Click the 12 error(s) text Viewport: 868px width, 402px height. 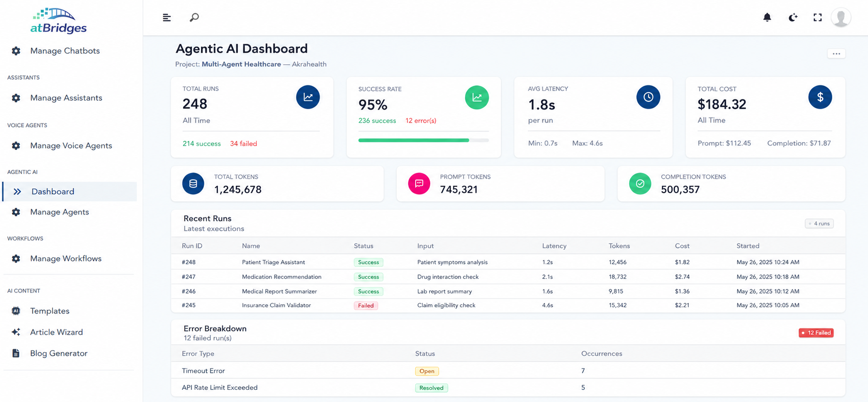click(x=421, y=121)
